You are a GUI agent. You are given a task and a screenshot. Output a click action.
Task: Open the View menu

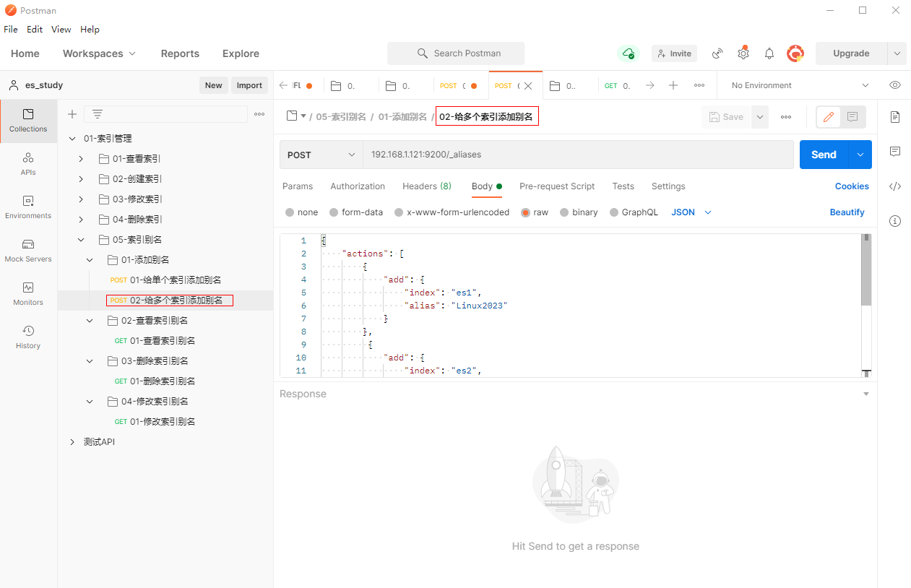(61, 30)
